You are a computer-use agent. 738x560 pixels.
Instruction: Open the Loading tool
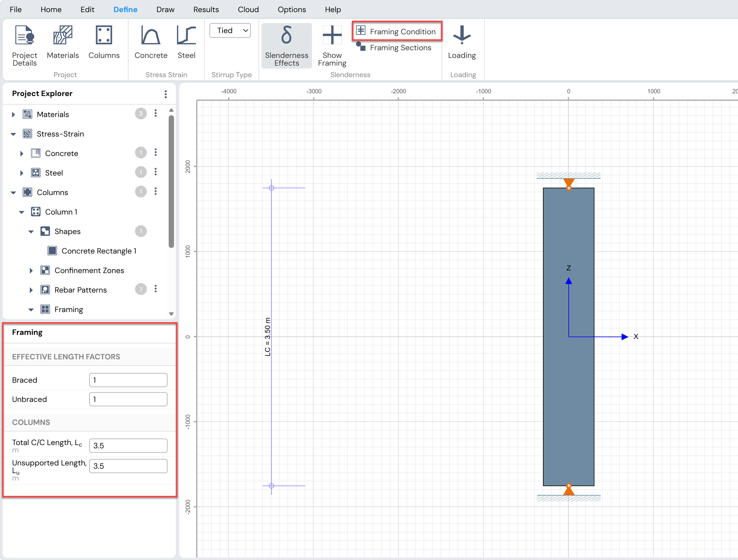pos(462,42)
